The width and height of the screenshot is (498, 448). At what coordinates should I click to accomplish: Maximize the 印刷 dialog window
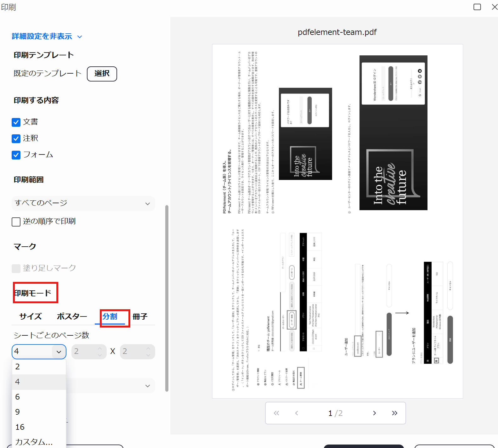point(477,7)
